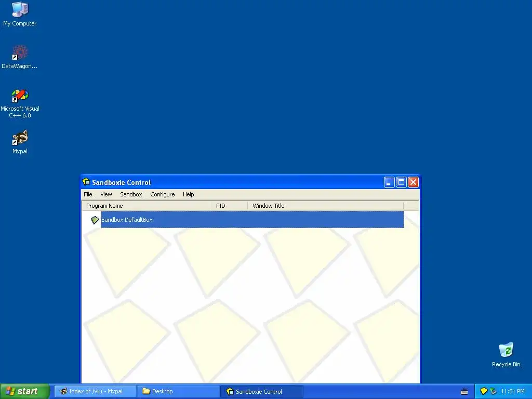Select Microsoft Visual C++ 6.0 shortcut

pos(20,103)
